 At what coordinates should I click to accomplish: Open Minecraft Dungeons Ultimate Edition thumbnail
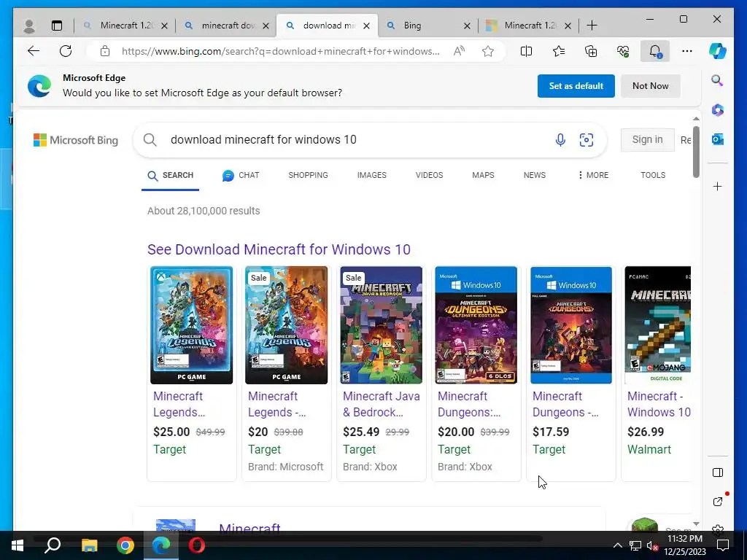click(x=476, y=324)
